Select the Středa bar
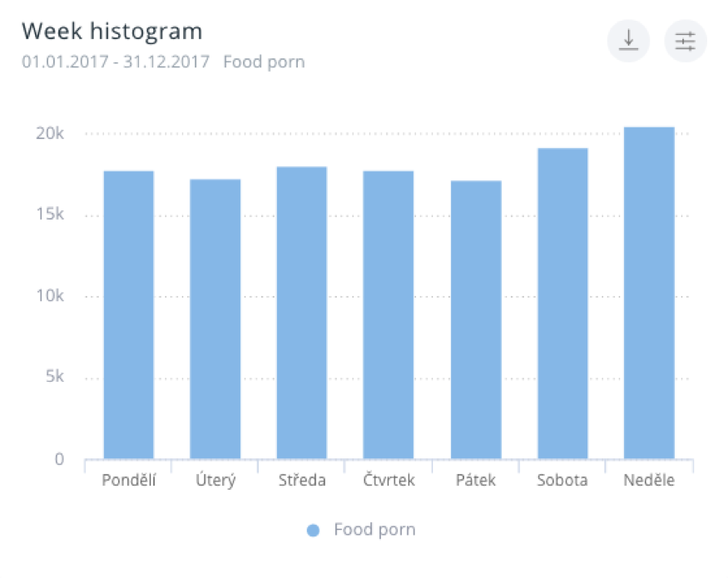 coord(302,313)
